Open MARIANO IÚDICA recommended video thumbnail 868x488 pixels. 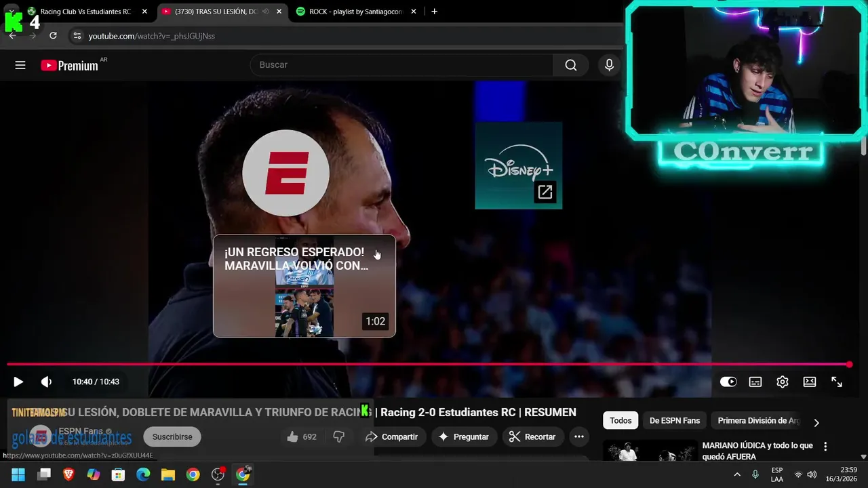click(x=650, y=451)
